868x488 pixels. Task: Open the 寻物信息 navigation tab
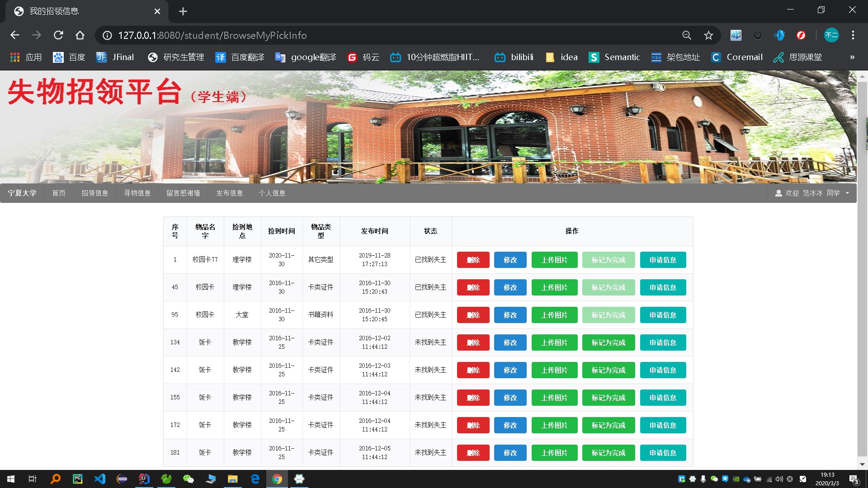point(137,193)
